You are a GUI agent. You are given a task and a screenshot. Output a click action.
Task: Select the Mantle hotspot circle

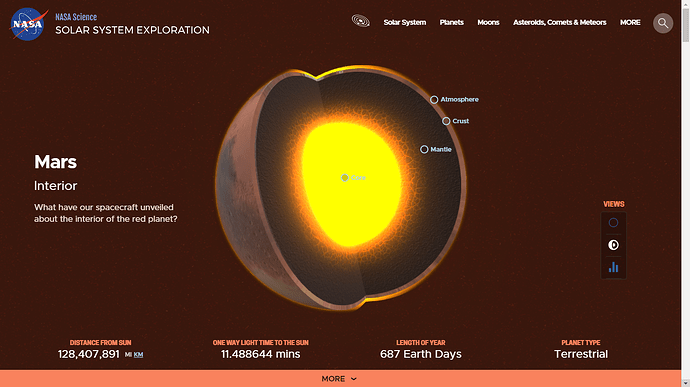coord(424,150)
